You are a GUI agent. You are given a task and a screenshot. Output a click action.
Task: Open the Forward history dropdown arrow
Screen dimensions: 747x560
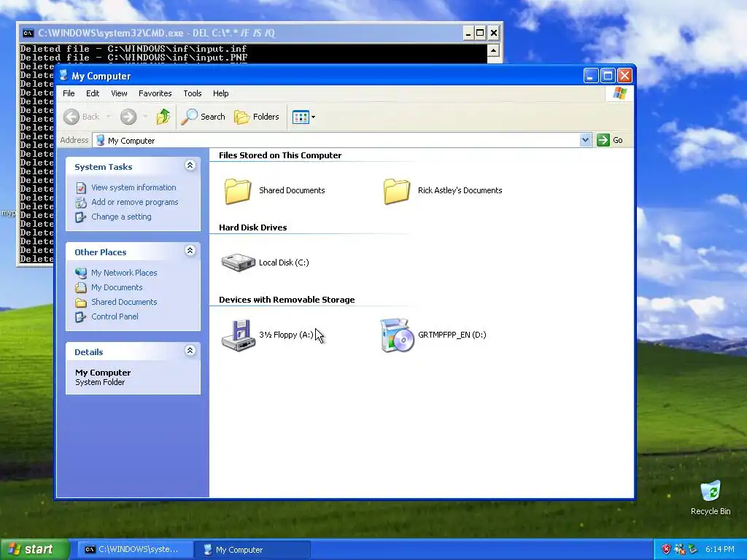tap(145, 117)
